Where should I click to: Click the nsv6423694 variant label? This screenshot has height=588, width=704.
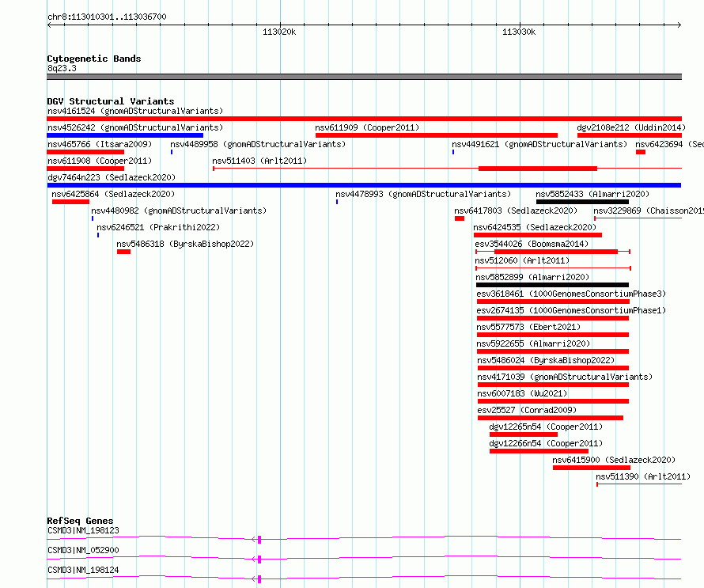[x=669, y=144]
